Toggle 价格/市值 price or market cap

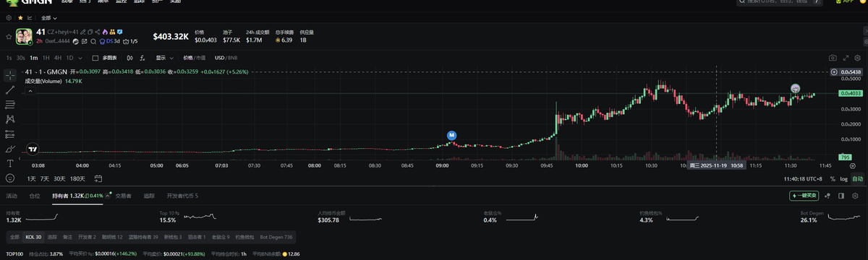pos(195,58)
